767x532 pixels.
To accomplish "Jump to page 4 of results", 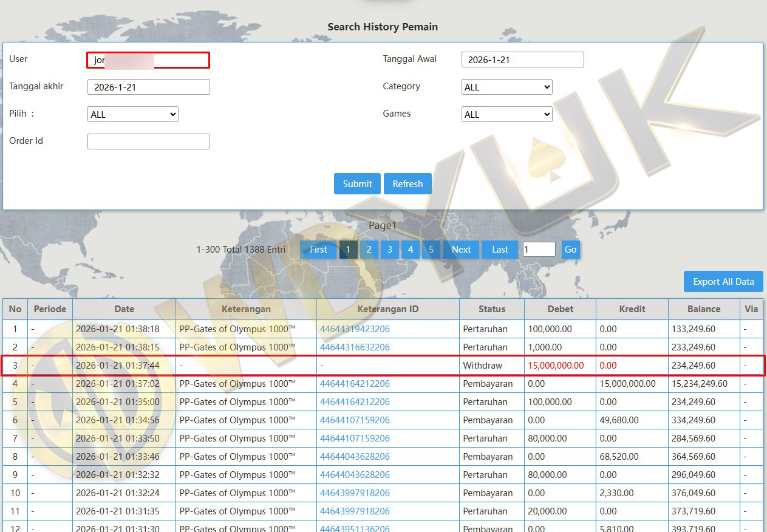I will coord(411,250).
